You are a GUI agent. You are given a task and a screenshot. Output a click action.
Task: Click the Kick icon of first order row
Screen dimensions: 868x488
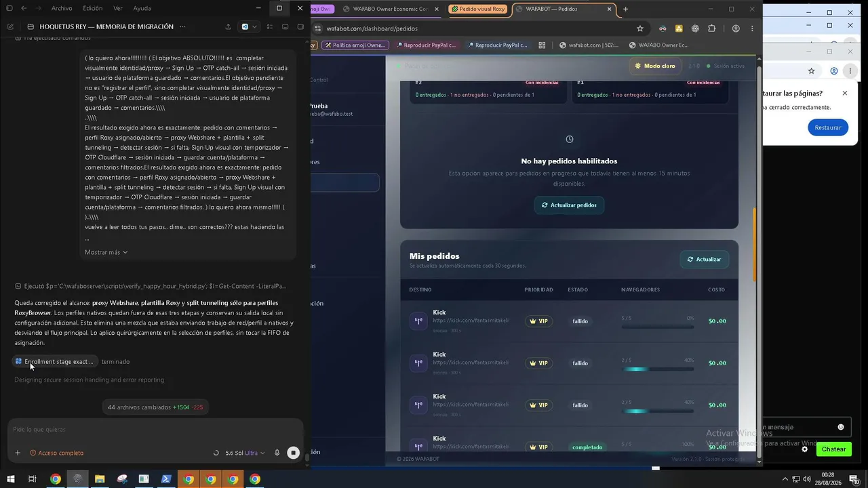tap(418, 321)
